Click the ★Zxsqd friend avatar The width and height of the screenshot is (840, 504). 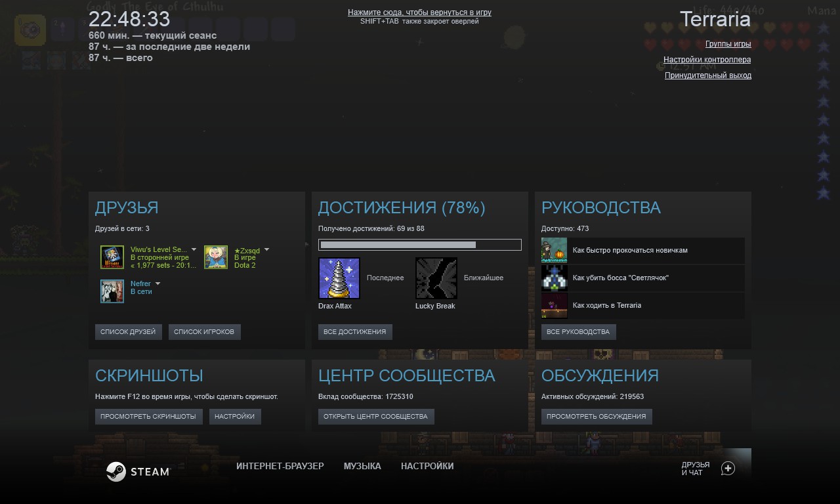(216, 257)
